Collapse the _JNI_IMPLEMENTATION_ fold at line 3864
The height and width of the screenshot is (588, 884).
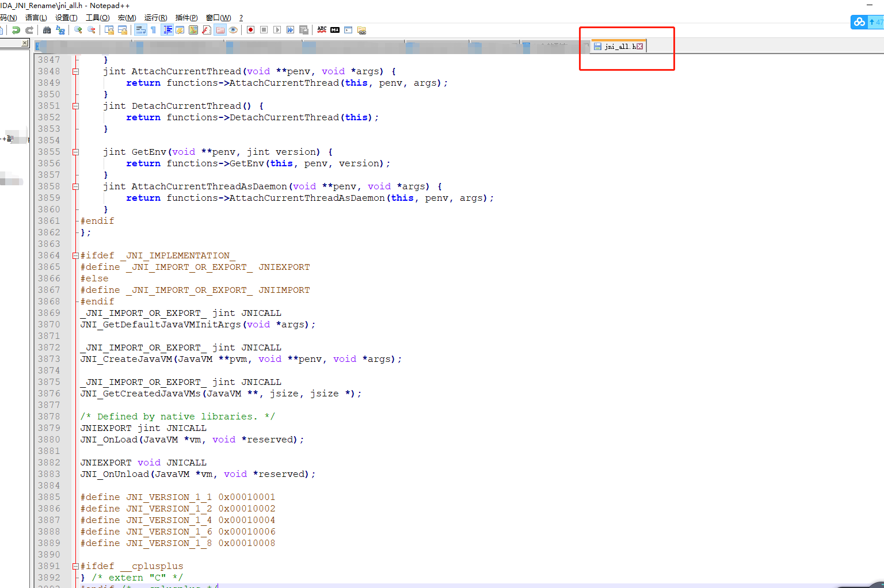click(75, 255)
